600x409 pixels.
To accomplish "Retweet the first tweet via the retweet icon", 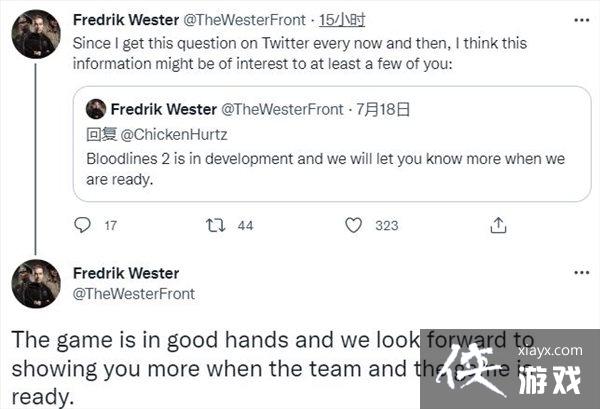I will [214, 226].
